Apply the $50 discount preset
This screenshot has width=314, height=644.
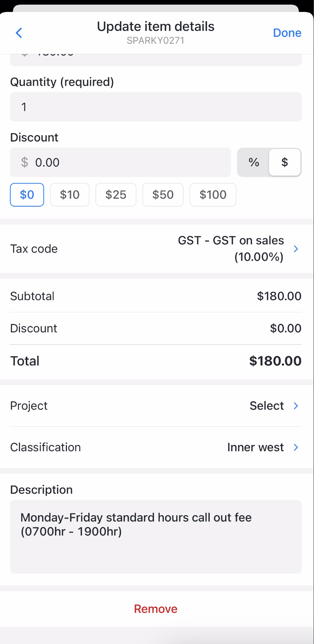point(163,195)
